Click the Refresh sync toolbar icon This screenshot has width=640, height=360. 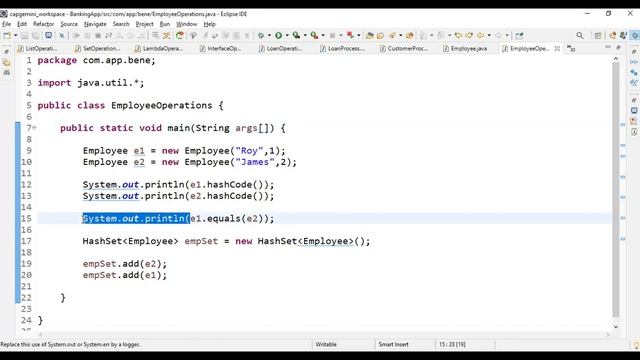click(x=180, y=36)
